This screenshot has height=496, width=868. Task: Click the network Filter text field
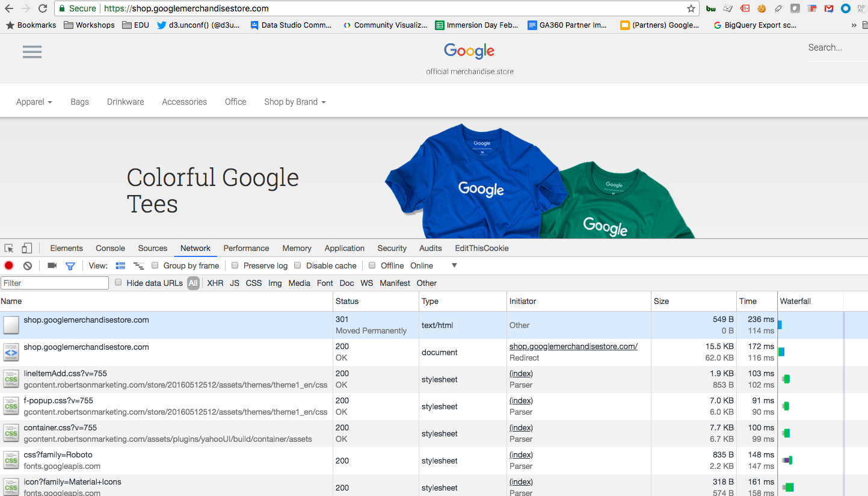coord(55,283)
